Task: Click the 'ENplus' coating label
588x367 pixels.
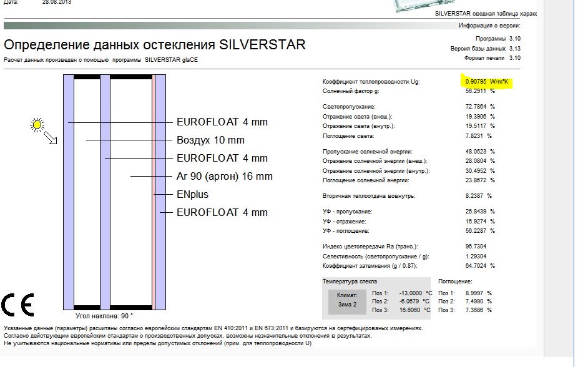Action: [x=192, y=194]
